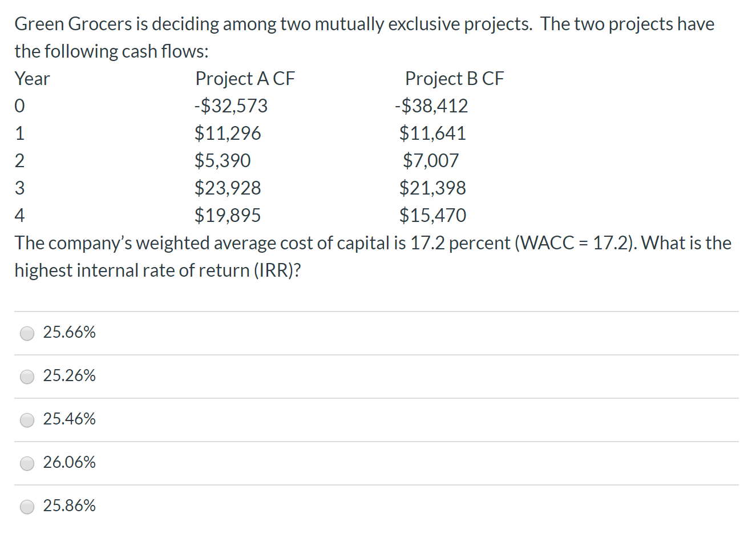Click the 25.86% answer label text

[x=69, y=505]
